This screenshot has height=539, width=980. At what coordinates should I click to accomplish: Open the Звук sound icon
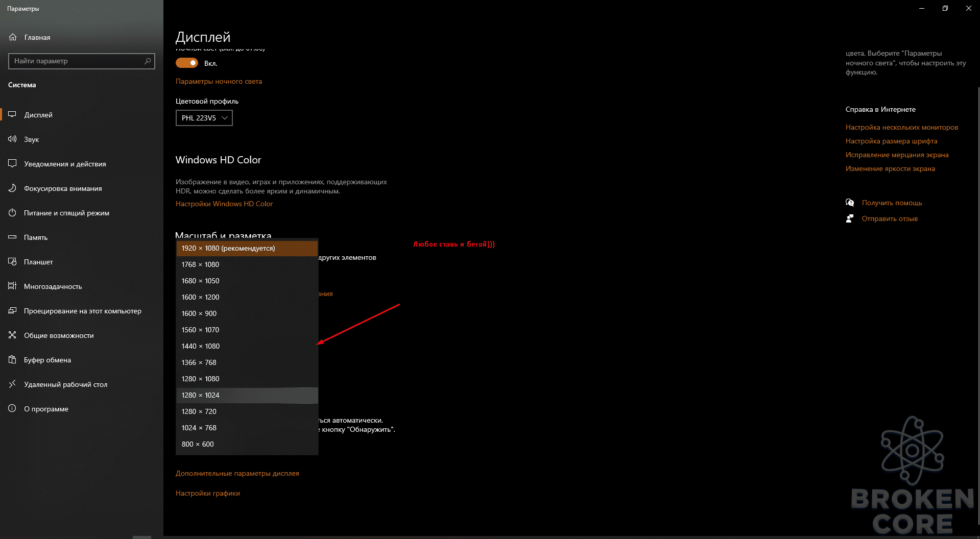point(12,139)
